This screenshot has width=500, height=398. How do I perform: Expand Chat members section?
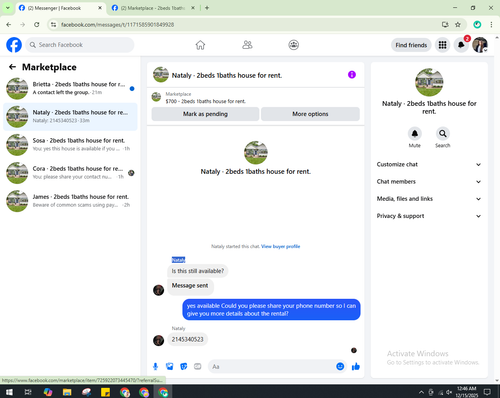[429, 182]
